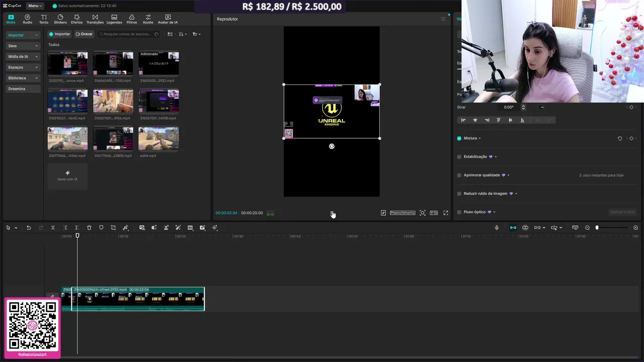
Task: Select the edit4.mp4 media thumbnail
Action: [x=158, y=139]
